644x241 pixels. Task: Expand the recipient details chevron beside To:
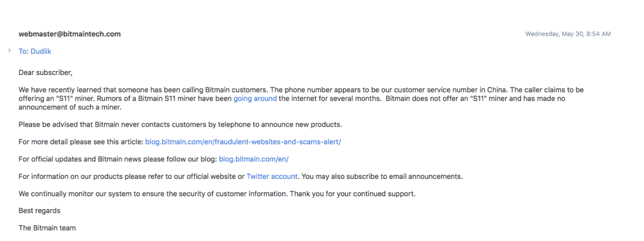(9, 51)
